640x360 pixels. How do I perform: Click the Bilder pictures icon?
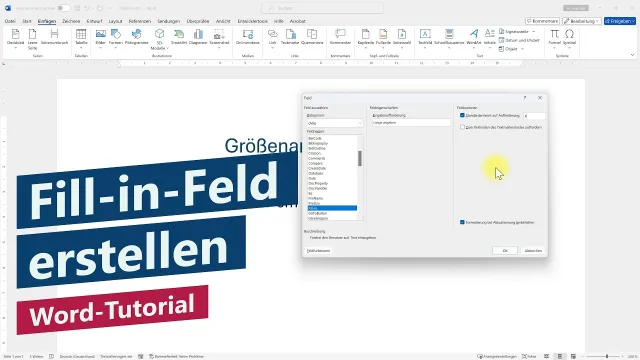coord(100,34)
